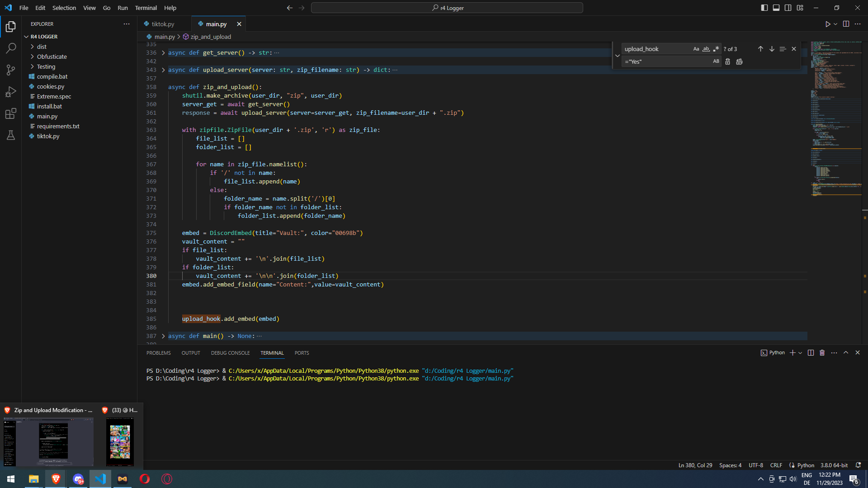Viewport: 868px width, 488px height.
Task: Unfold the get_server function at line 336
Action: tap(163, 53)
